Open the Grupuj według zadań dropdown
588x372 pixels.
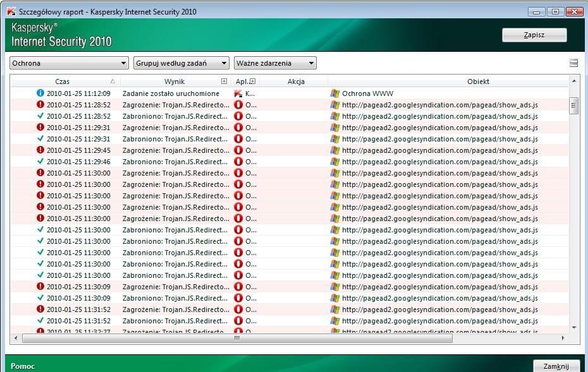pyautogui.click(x=181, y=63)
